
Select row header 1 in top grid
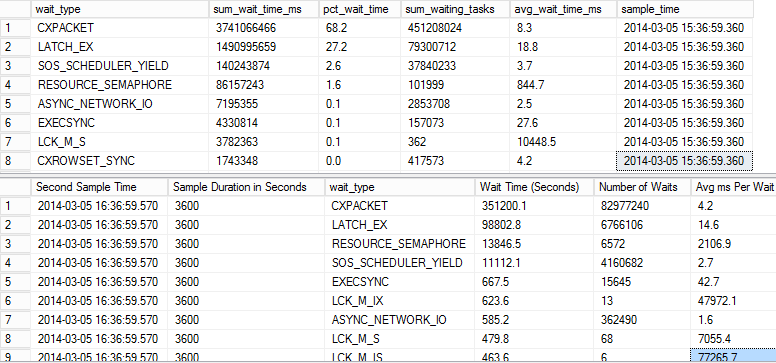(x=16, y=28)
